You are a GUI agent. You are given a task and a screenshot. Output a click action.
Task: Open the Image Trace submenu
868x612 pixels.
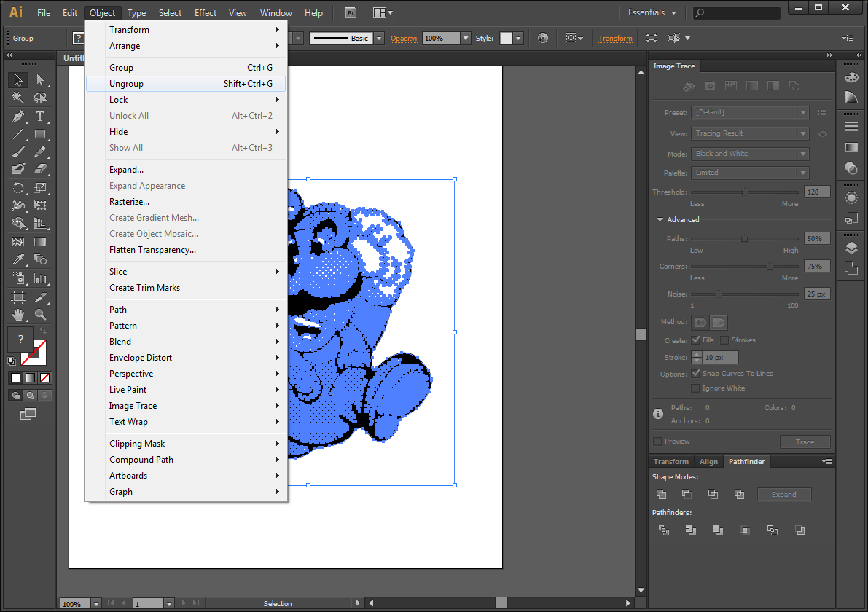tap(186, 406)
